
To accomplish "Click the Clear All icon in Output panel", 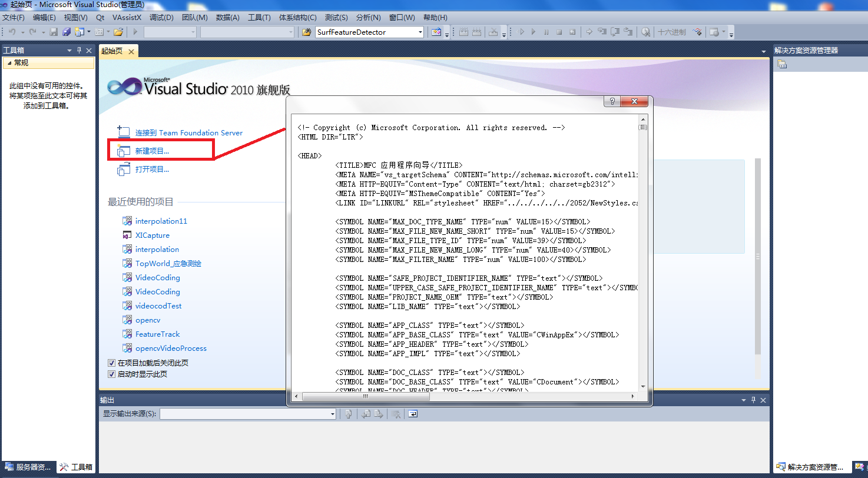I will click(396, 414).
